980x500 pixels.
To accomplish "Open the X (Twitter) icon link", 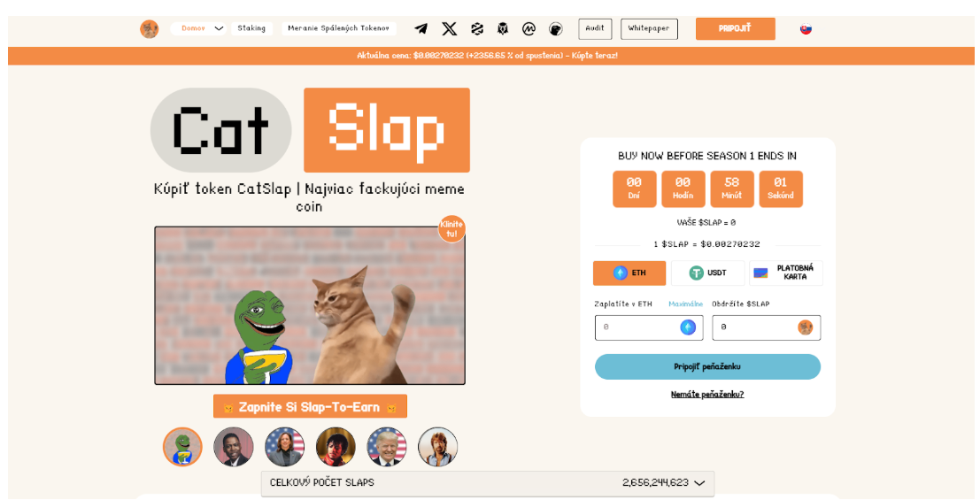I will point(450,28).
